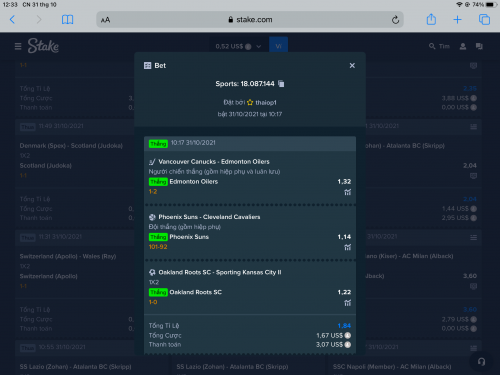Image resolution: width=500 pixels, height=375 pixels.
Task: Open the chat bubble icon
Action: click(479, 46)
